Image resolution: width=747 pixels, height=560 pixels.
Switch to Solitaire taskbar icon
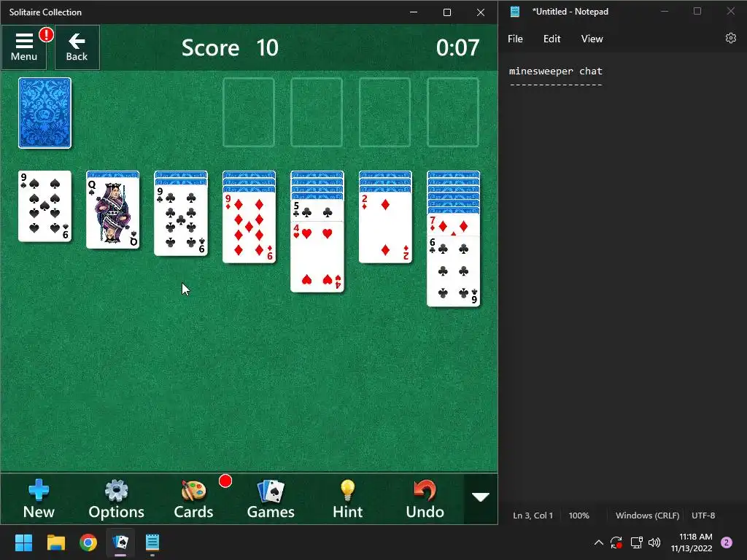(x=120, y=542)
